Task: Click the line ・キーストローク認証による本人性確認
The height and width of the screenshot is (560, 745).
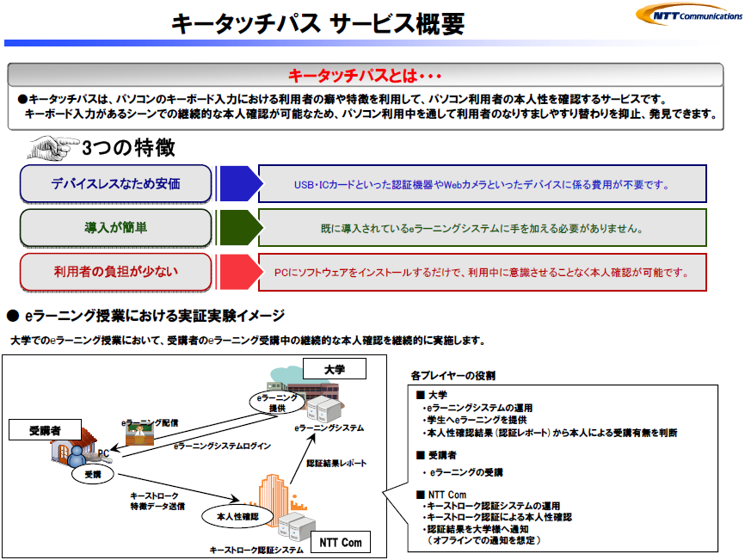Action: [497, 517]
